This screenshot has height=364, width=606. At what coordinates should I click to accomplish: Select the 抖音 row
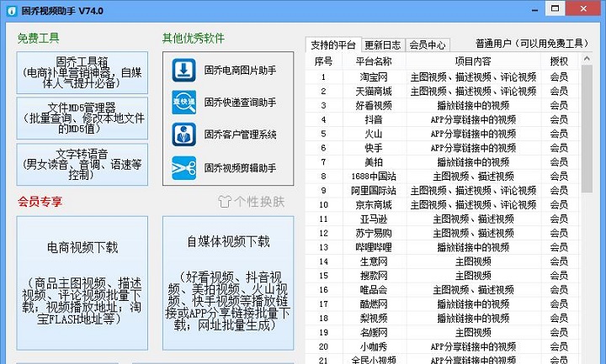442,119
